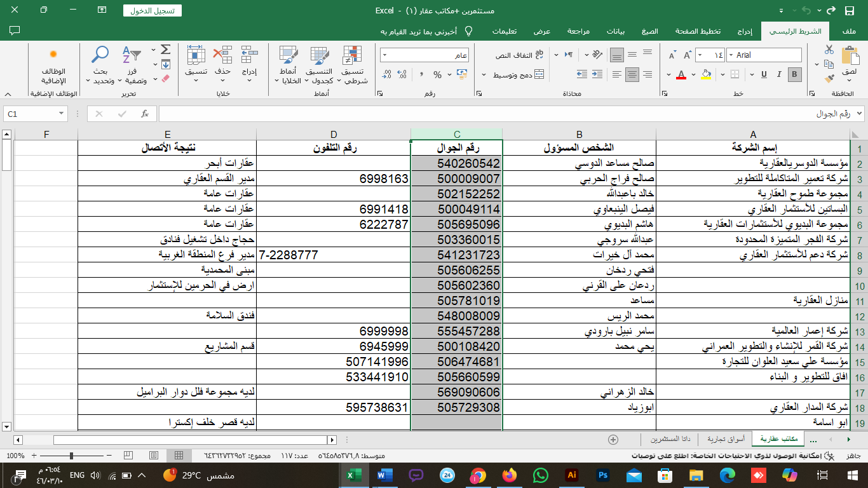868x488 pixels.
Task: Toggle Wrap Text (التفاف النص)
Action: point(519,55)
